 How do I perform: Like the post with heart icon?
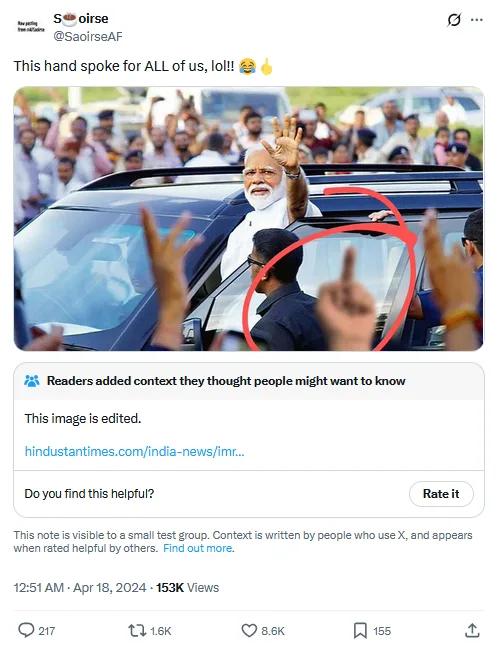[249, 630]
